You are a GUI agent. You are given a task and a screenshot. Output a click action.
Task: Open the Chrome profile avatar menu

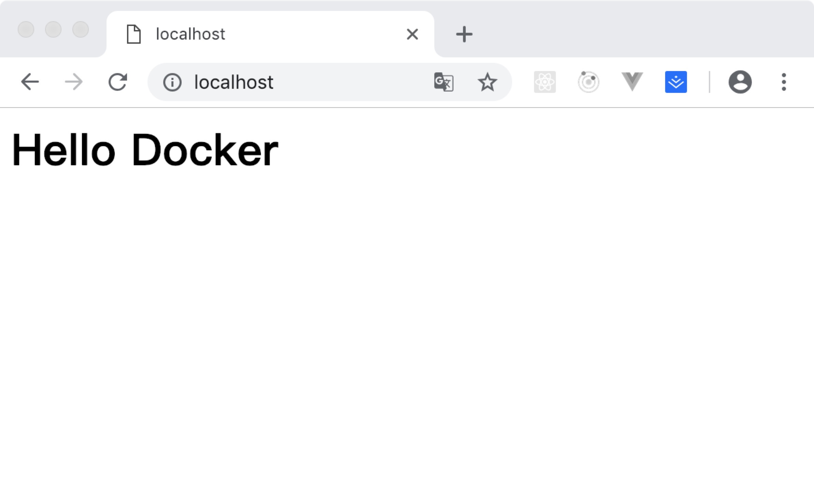(740, 82)
